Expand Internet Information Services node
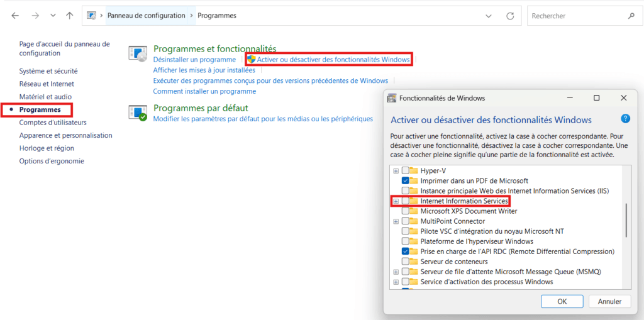 coord(396,201)
